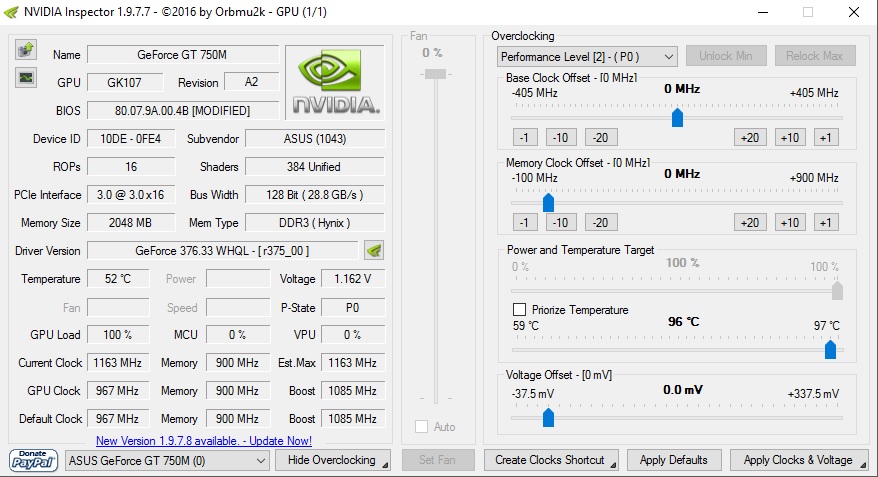The height and width of the screenshot is (477, 878).
Task: Click Base Clock Offset -20 button
Action: [601, 138]
